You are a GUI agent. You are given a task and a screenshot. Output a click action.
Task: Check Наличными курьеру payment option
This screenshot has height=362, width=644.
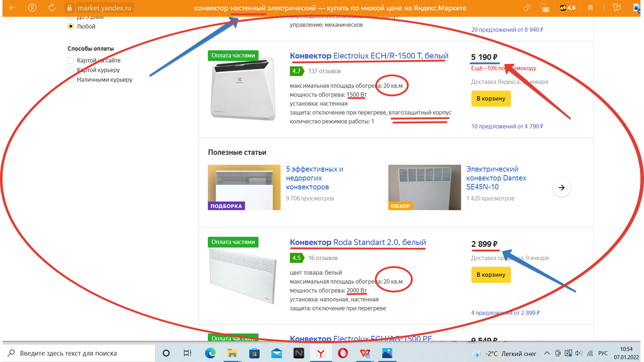70,80
